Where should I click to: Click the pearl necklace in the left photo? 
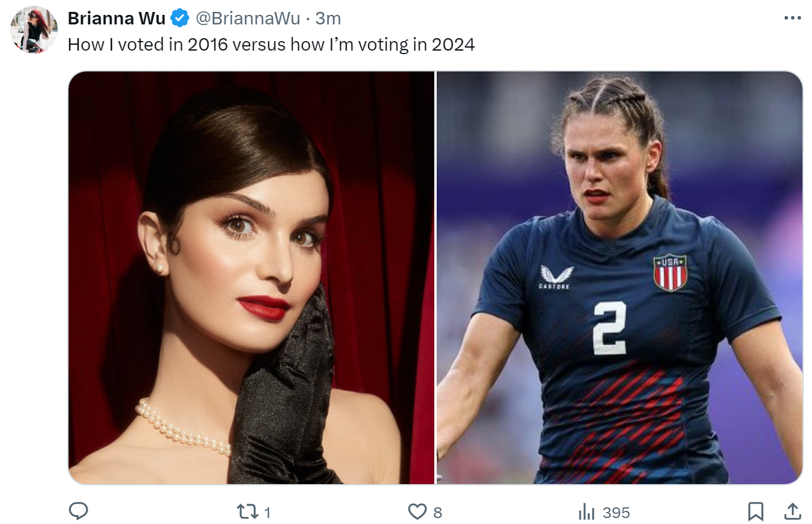183,429
